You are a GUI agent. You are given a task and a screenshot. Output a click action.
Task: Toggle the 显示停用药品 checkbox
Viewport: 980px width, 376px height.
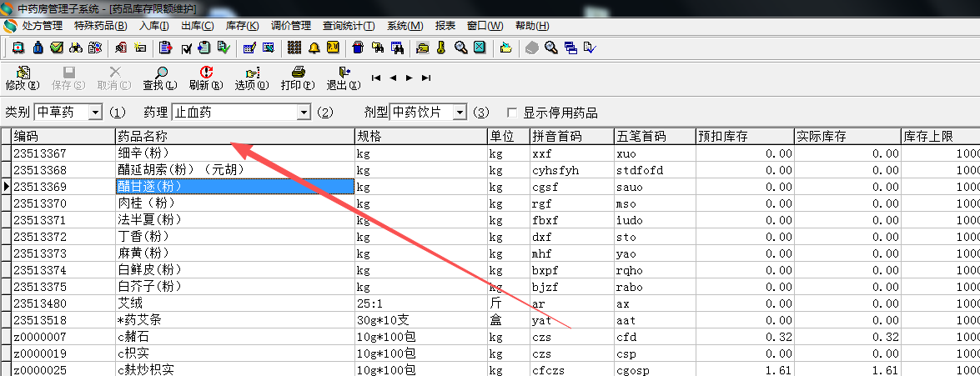point(512,113)
